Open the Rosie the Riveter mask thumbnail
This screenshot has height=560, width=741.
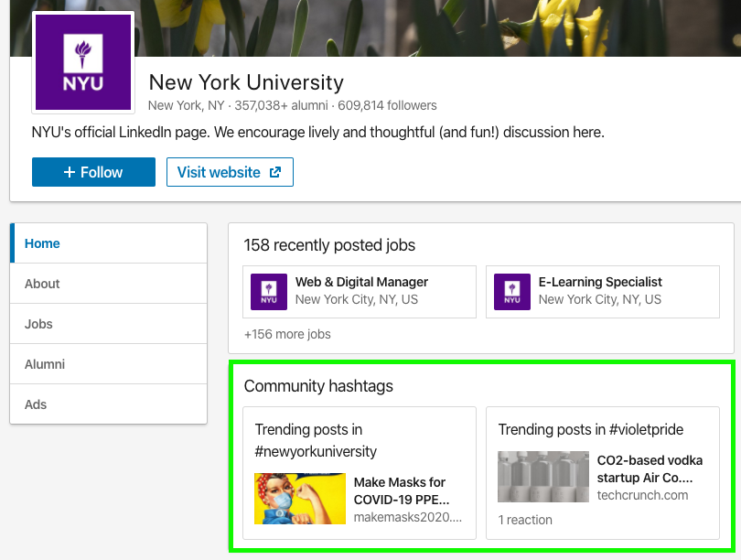pos(300,499)
